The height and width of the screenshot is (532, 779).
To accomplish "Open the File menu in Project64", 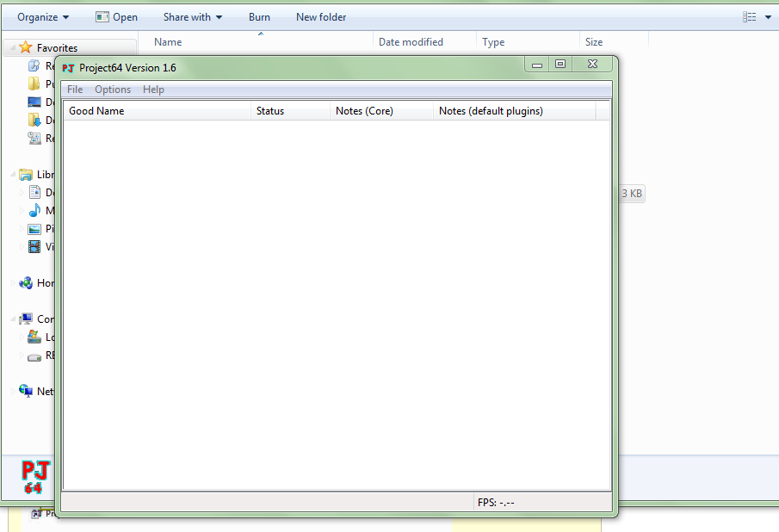I will (x=75, y=90).
